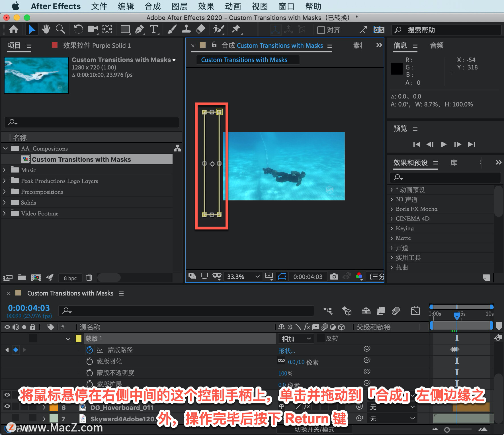
Task: Click the 搜索帮助 search field
Action: point(446,30)
